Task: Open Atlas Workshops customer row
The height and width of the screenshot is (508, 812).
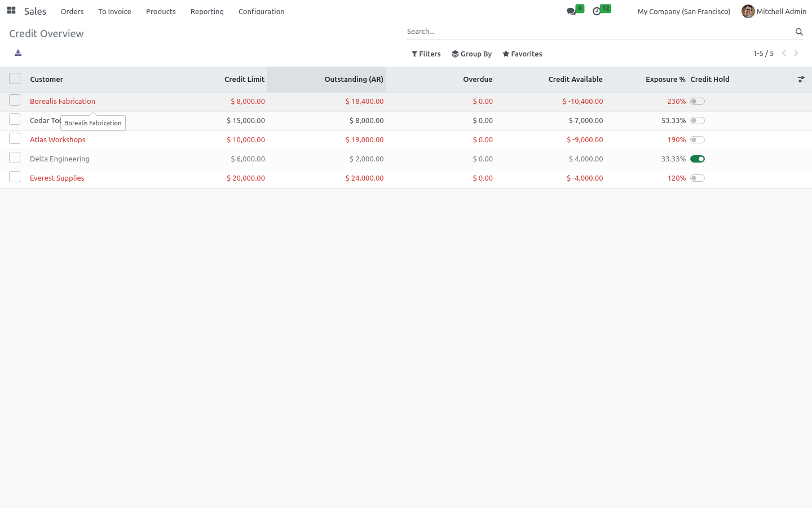Action: coord(406,140)
